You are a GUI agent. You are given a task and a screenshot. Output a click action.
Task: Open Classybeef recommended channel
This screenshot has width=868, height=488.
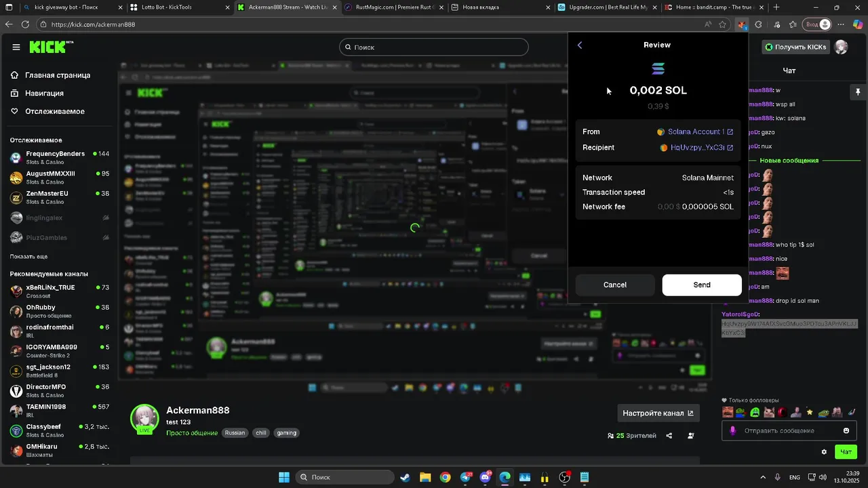click(x=60, y=430)
